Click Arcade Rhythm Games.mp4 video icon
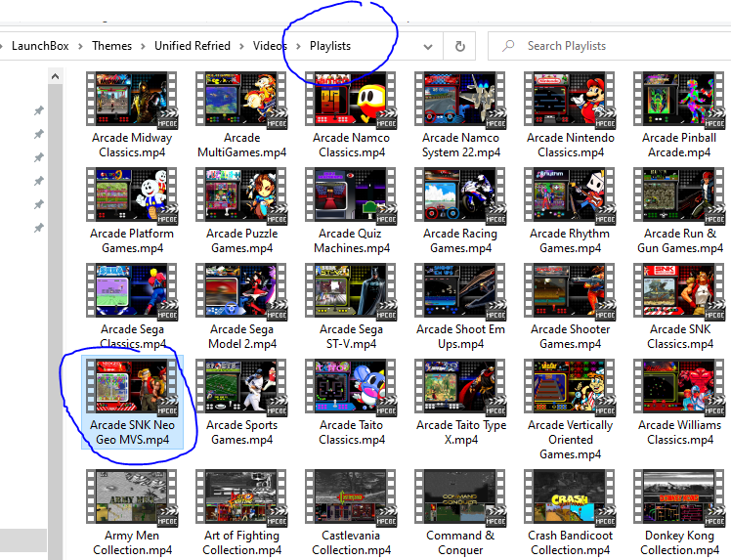 tap(570, 194)
